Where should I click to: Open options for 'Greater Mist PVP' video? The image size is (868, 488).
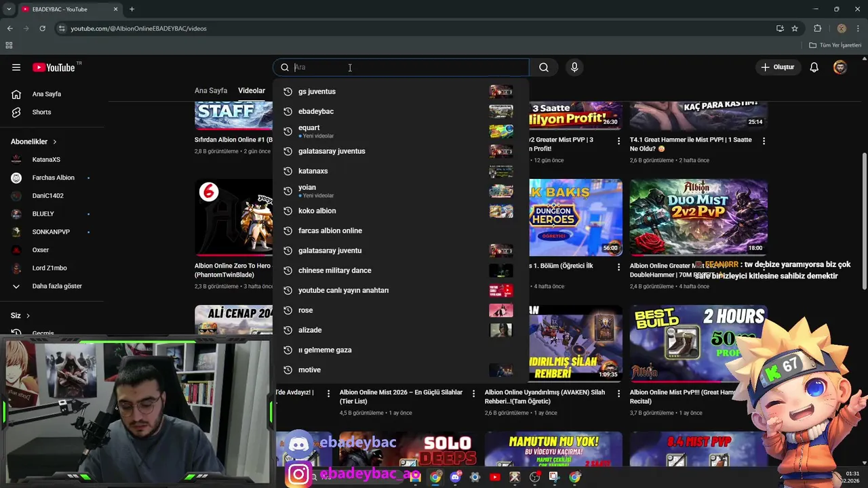tap(618, 141)
